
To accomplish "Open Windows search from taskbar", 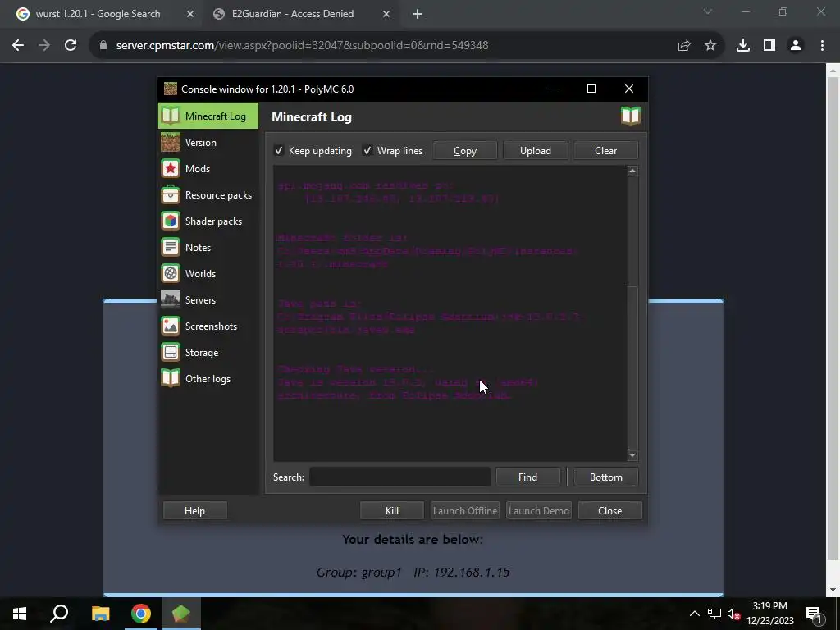I will [59, 614].
